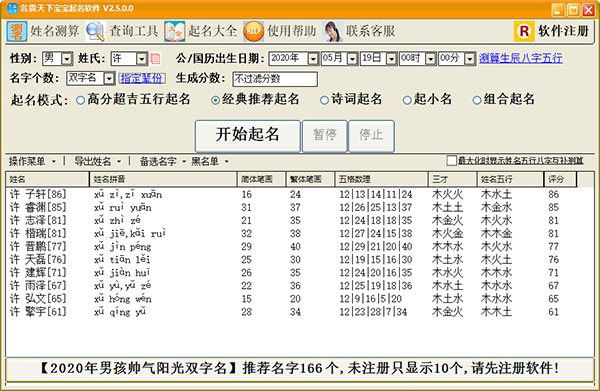The image size is (600, 391).
Task: Open the 起名大全 book icon
Action: coord(174,31)
